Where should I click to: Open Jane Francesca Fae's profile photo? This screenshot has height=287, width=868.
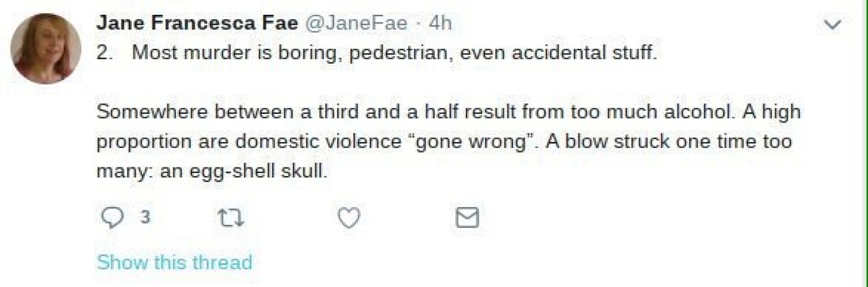tap(45, 49)
